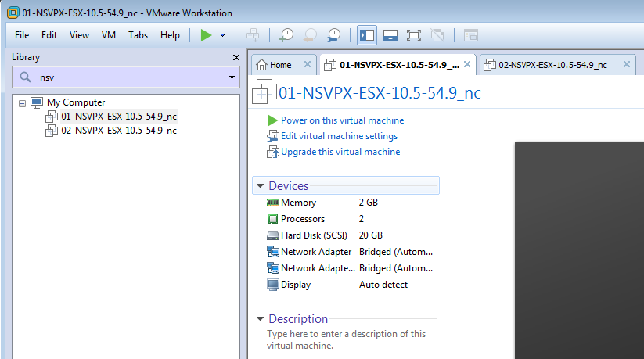Click the revert to snapshot icon
This screenshot has width=644, height=359.
(310, 35)
